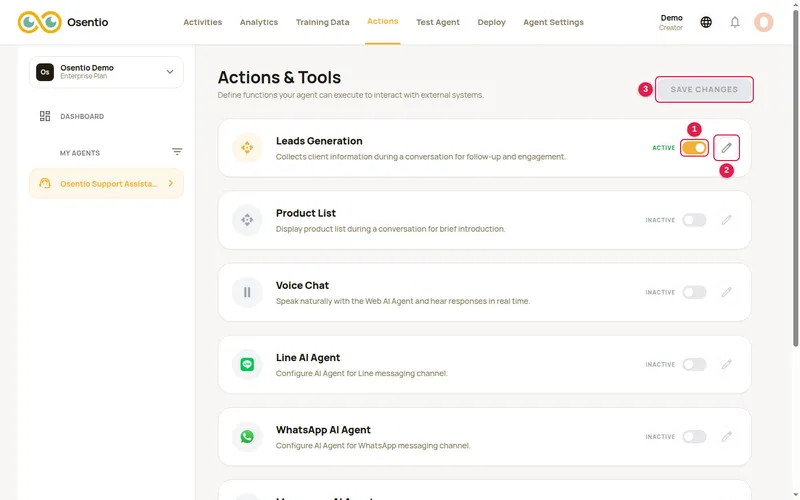Go to the Analytics tab
This screenshot has width=800, height=500.
click(x=259, y=22)
